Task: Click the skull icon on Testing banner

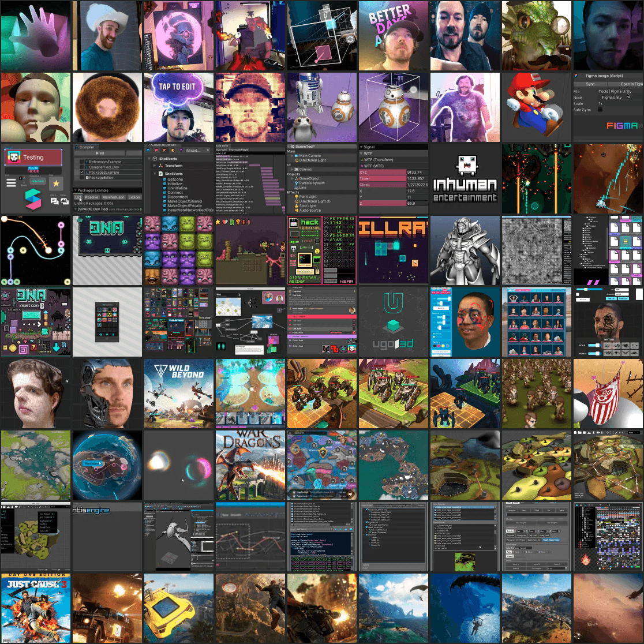Action: pyautogui.click(x=13, y=157)
